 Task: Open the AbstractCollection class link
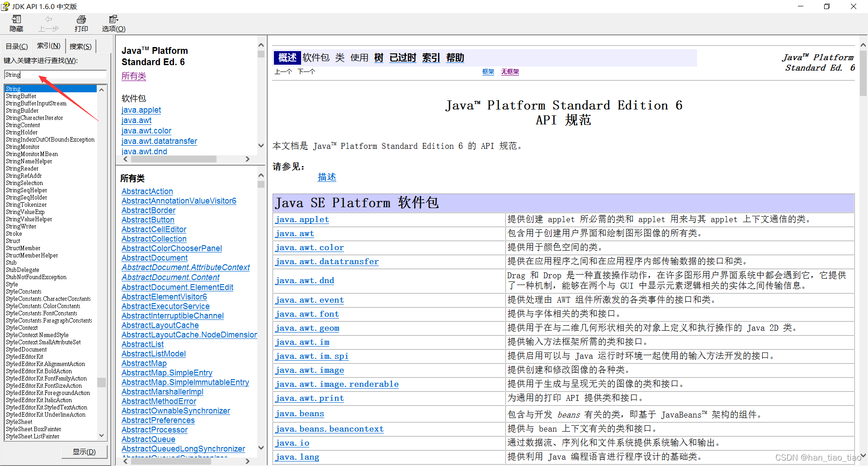click(x=154, y=239)
